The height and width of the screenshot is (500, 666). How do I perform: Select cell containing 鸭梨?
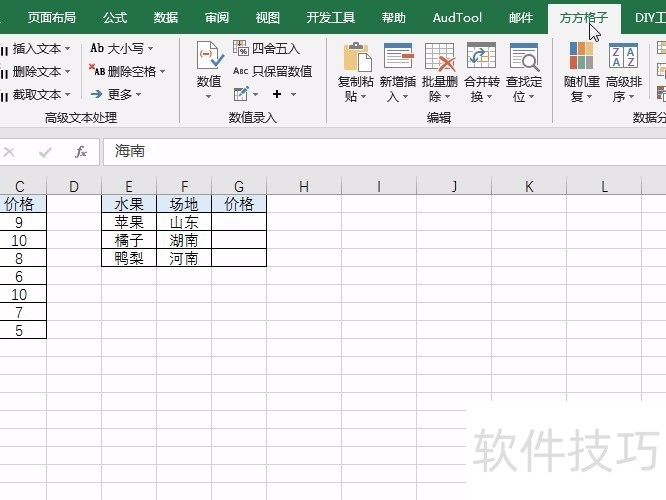129,258
